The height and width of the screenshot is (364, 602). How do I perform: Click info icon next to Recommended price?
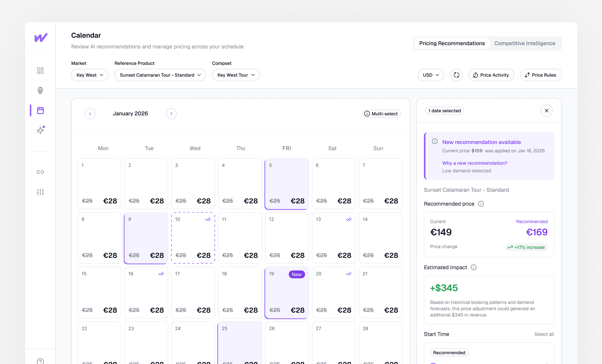(481, 204)
